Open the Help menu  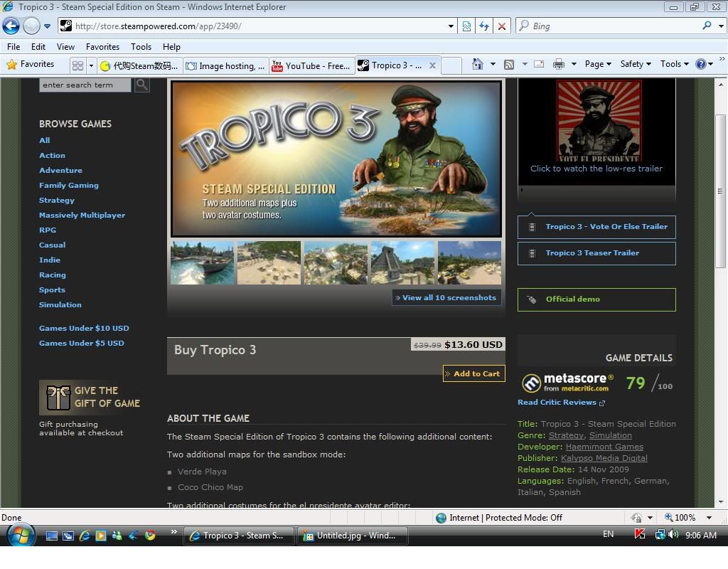[171, 46]
